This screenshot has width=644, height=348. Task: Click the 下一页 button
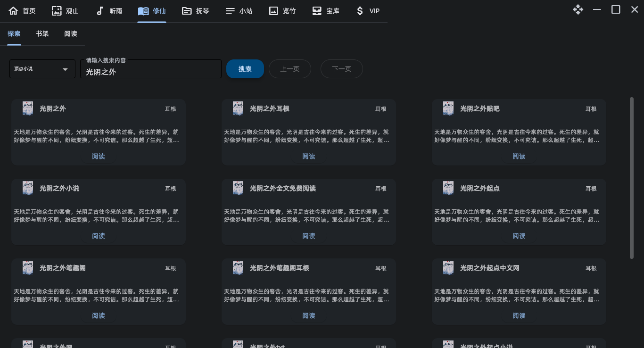point(342,69)
